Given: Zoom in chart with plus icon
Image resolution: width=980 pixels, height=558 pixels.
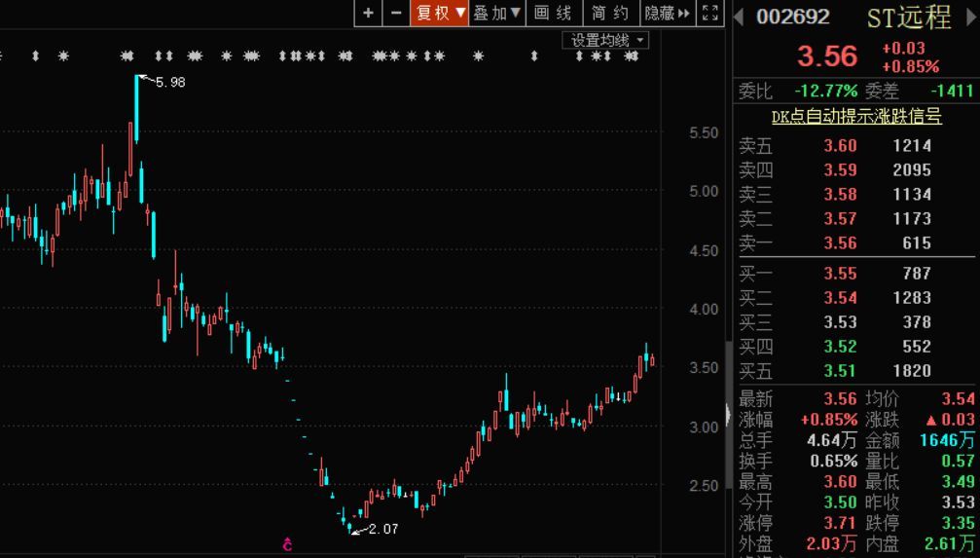Looking at the screenshot, I should (368, 13).
